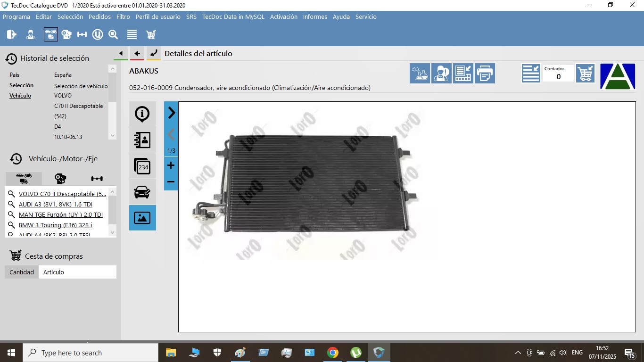Collapse the left panel with black triangle
644x362 pixels.
click(121, 54)
